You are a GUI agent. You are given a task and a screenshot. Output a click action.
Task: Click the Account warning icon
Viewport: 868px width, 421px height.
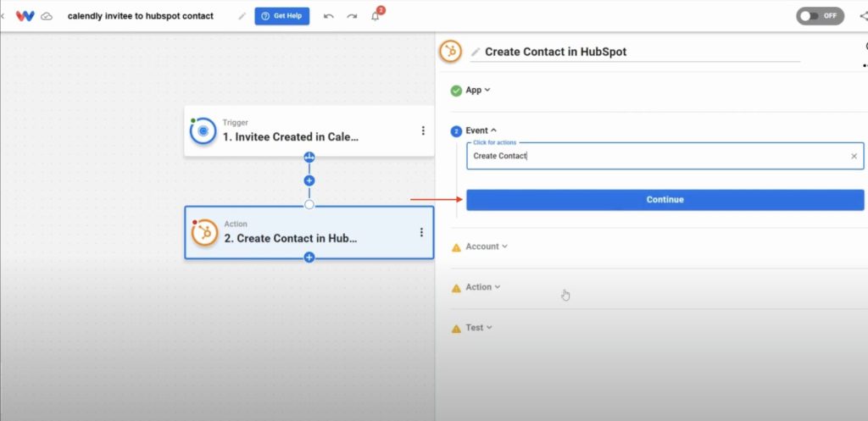456,247
